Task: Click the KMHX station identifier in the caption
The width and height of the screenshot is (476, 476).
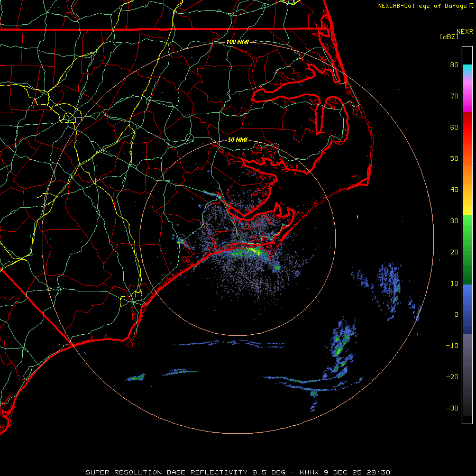Action: click(x=309, y=472)
